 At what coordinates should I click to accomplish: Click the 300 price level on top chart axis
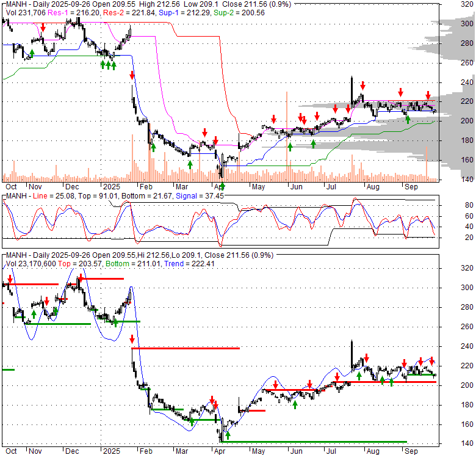pyautogui.click(x=467, y=24)
